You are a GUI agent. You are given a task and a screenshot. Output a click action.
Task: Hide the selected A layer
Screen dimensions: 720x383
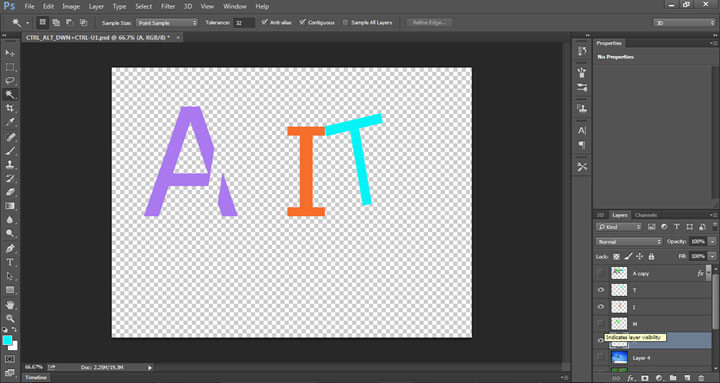[601, 340]
